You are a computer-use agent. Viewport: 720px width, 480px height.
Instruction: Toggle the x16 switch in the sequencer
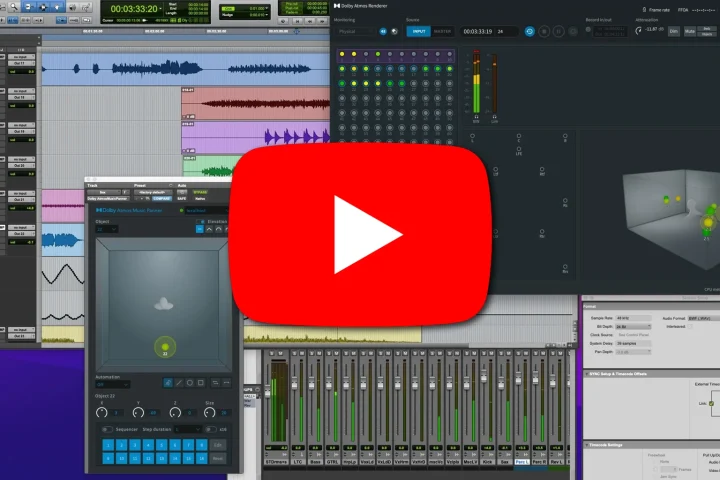(x=211, y=429)
